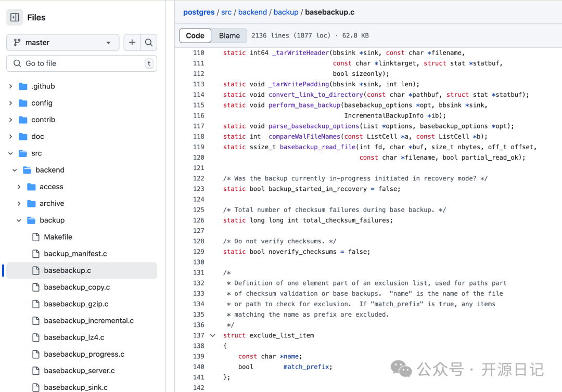Open the backup breadcrumb link

286,12
